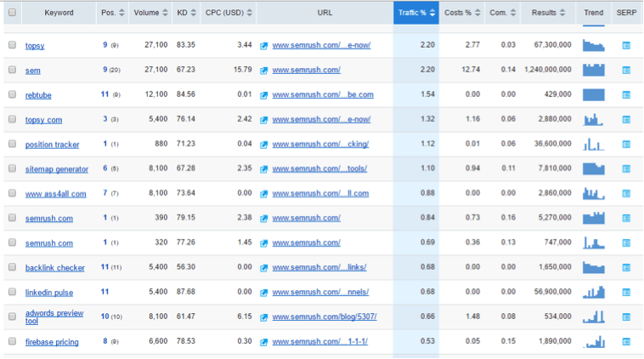The width and height of the screenshot is (644, 359).
Task: Open the sitemap generator keyword link
Action: click(57, 169)
